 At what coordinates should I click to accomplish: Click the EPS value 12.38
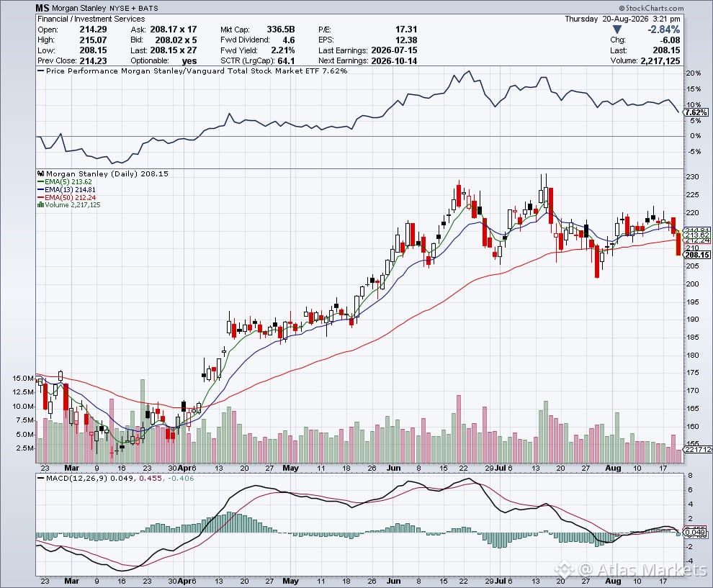(406, 40)
